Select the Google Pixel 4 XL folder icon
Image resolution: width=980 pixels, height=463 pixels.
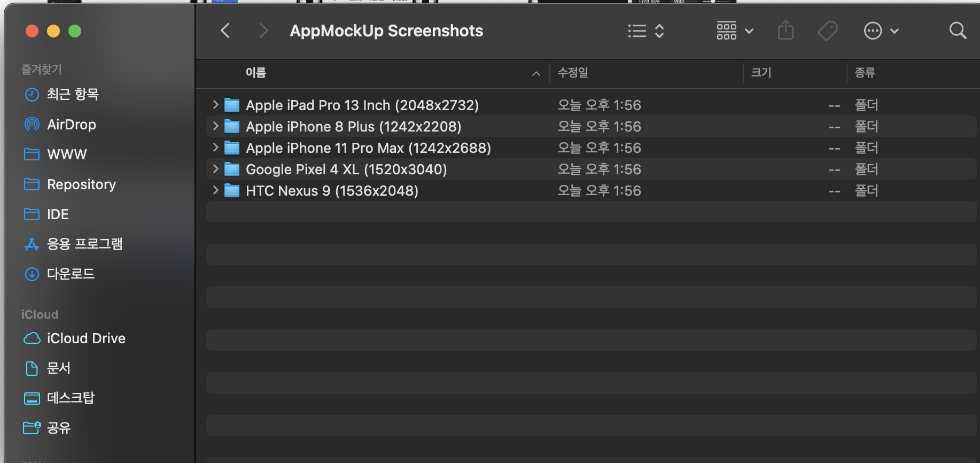[x=231, y=169]
